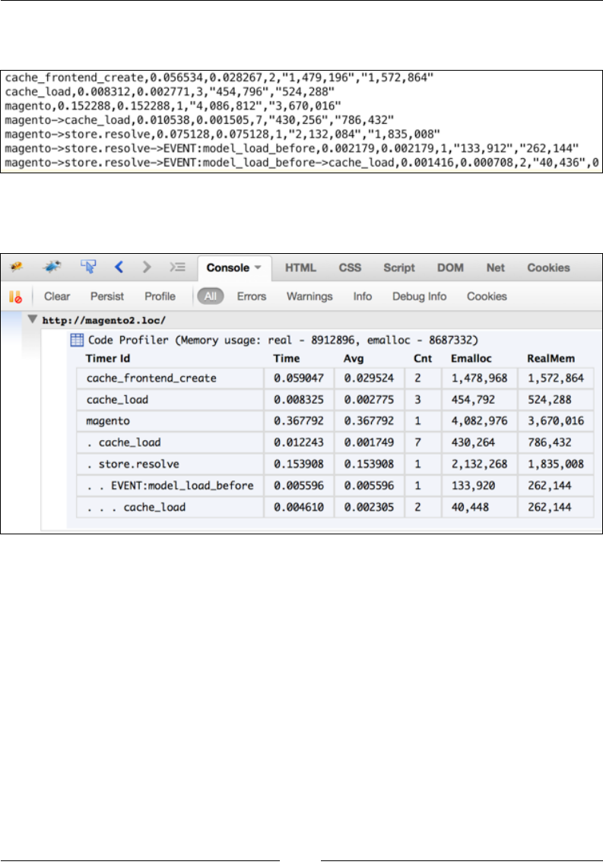The width and height of the screenshot is (603, 868).
Task: Open the Cookies panel tab
Action: tap(548, 268)
